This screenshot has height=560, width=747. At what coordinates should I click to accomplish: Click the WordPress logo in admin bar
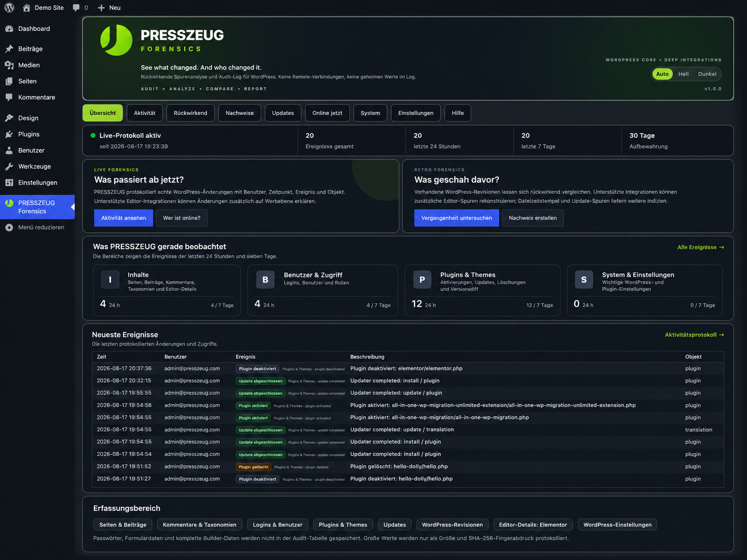(9, 8)
